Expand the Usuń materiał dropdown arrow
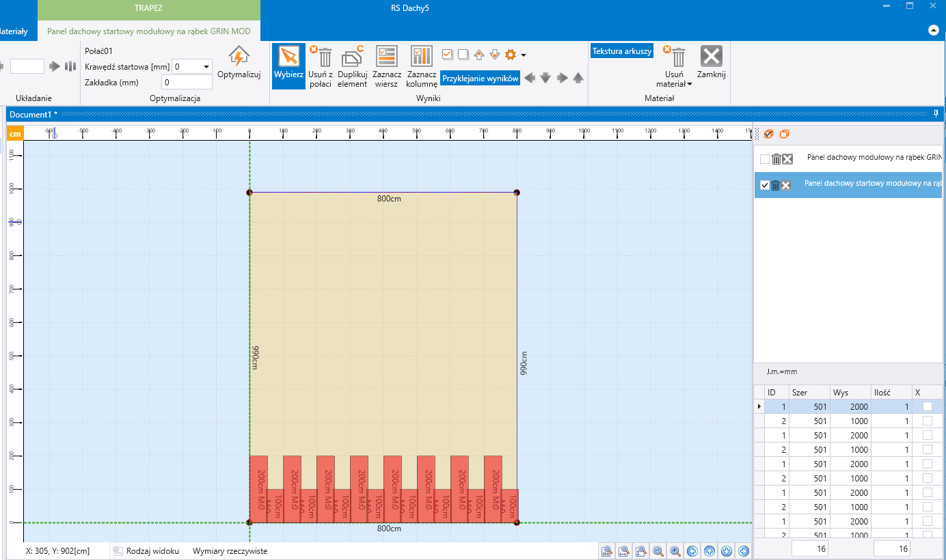This screenshot has width=946, height=560. [x=690, y=84]
